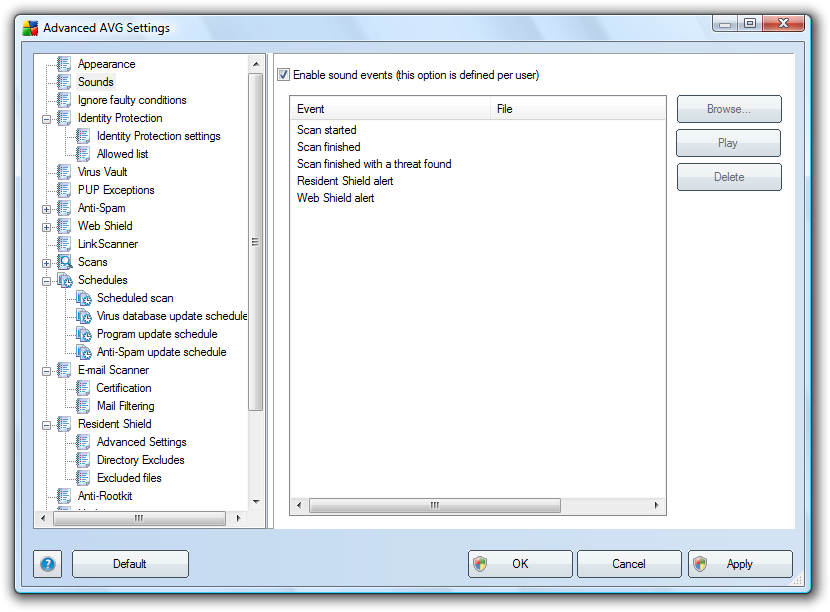This screenshot has width=830, height=612.
Task: Click the settings tree scroll down arrow
Action: point(256,501)
